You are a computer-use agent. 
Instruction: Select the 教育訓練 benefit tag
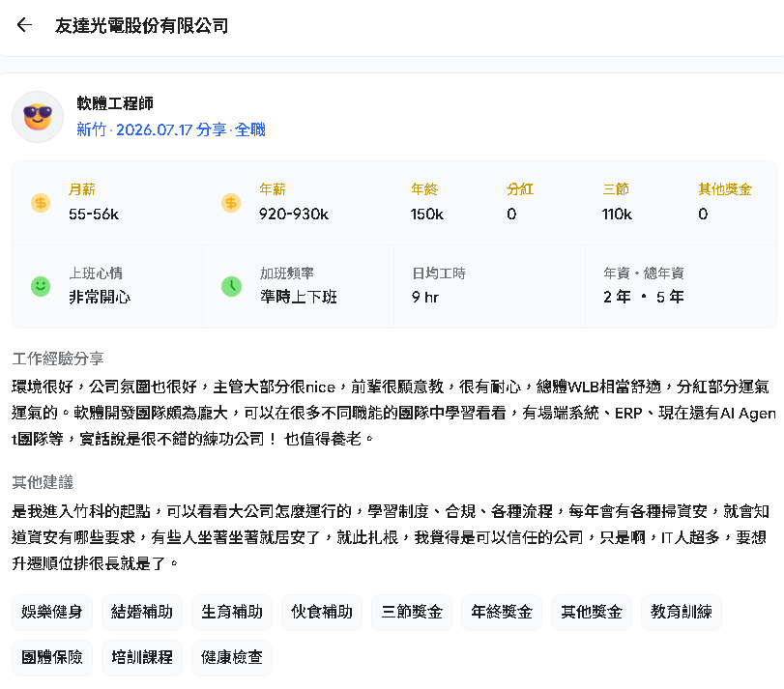click(x=682, y=612)
